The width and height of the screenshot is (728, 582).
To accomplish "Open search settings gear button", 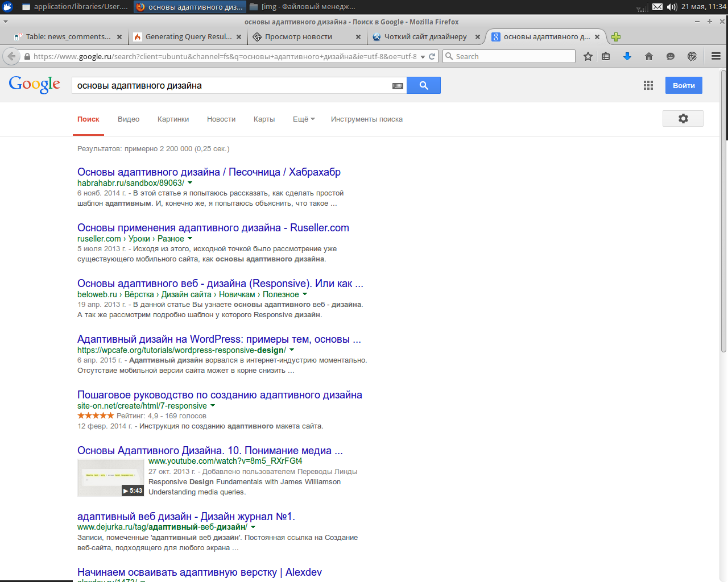I will click(x=683, y=118).
